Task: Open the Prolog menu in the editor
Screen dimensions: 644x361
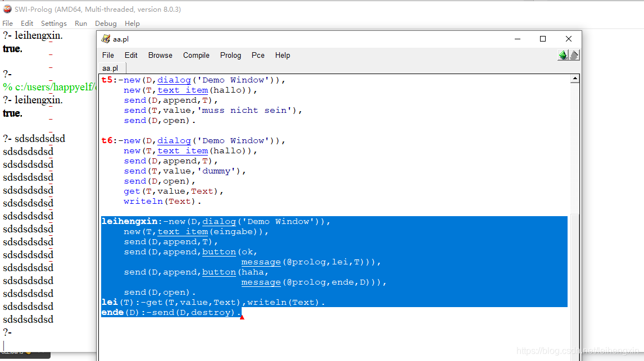Action: click(230, 55)
